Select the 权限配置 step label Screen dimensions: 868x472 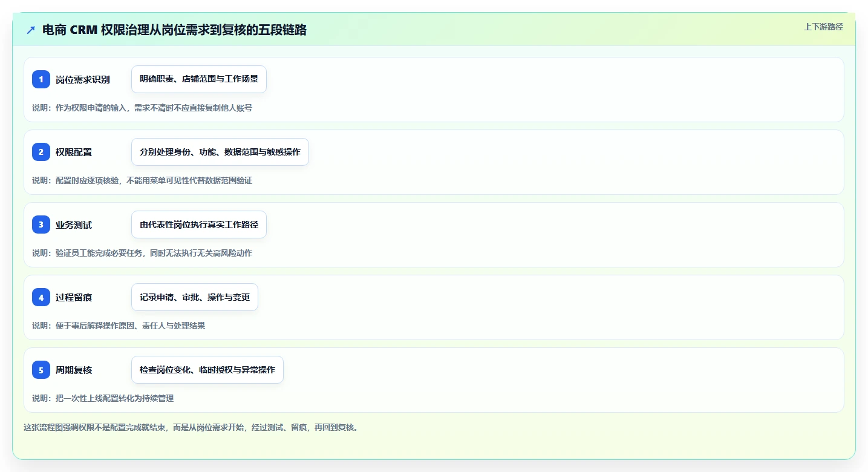click(x=74, y=152)
